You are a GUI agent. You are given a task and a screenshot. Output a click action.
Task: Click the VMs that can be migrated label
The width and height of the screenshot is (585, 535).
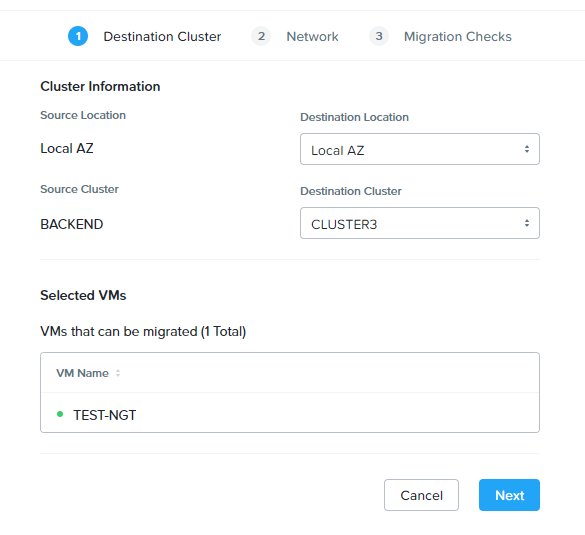pos(143,331)
